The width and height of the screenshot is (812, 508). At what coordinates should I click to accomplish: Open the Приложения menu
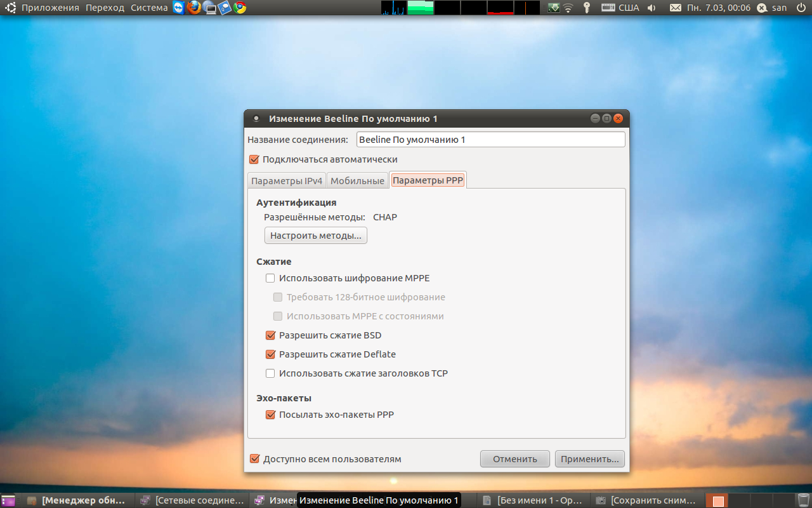point(51,8)
